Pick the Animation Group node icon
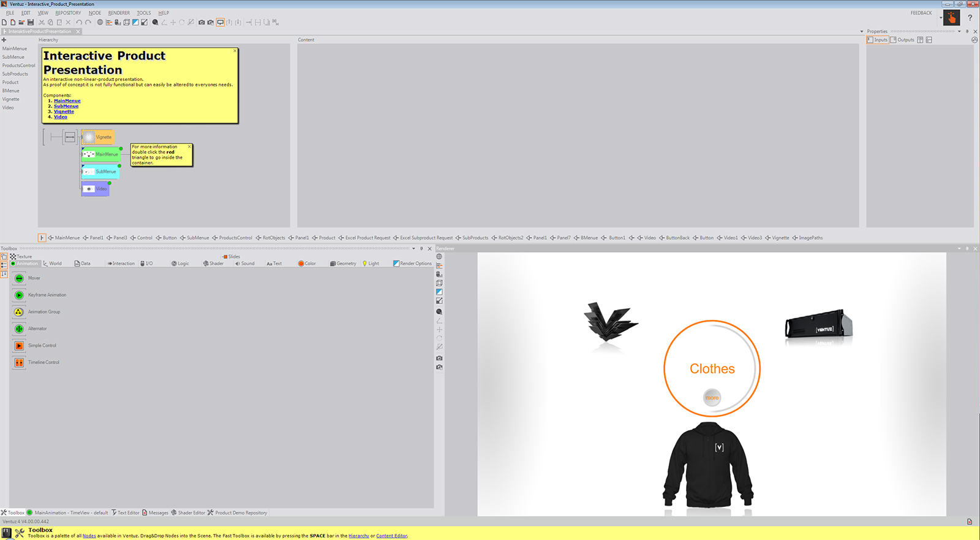This screenshot has height=540, width=980. pos(19,312)
